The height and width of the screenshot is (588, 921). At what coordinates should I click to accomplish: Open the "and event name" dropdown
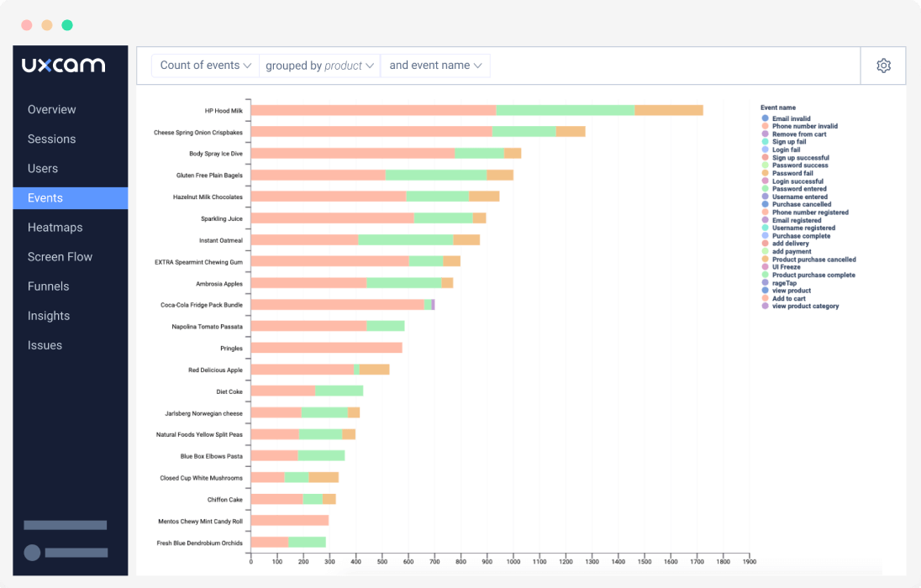pos(435,65)
